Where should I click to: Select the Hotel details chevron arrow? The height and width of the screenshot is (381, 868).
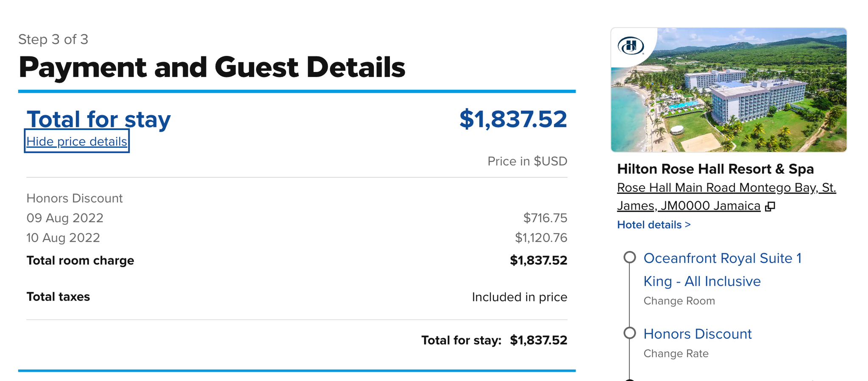(x=687, y=225)
